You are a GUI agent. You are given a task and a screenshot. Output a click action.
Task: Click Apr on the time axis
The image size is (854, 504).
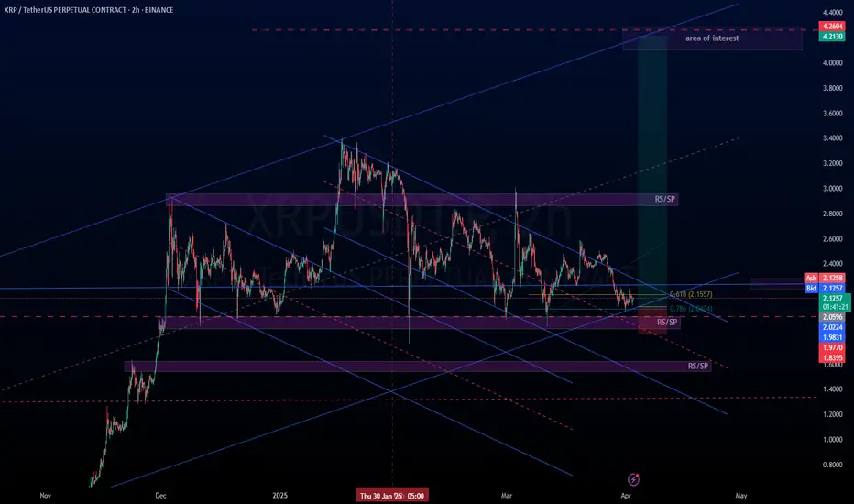(626, 495)
